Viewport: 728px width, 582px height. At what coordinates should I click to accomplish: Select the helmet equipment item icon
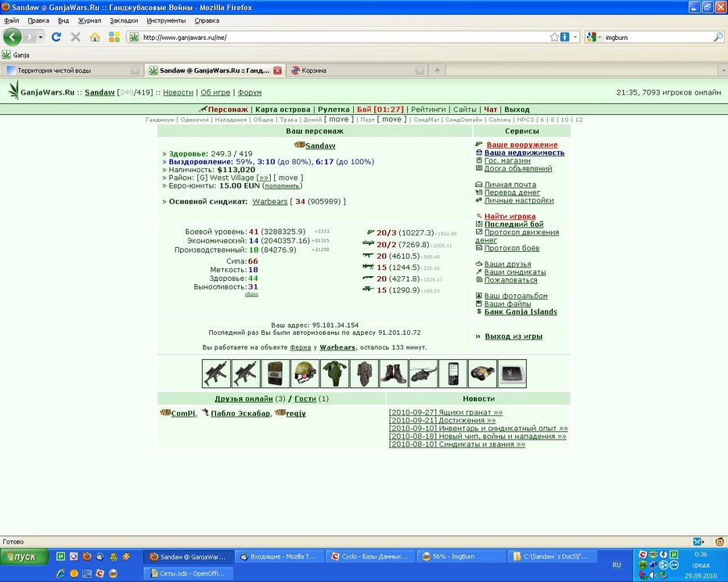(305, 374)
